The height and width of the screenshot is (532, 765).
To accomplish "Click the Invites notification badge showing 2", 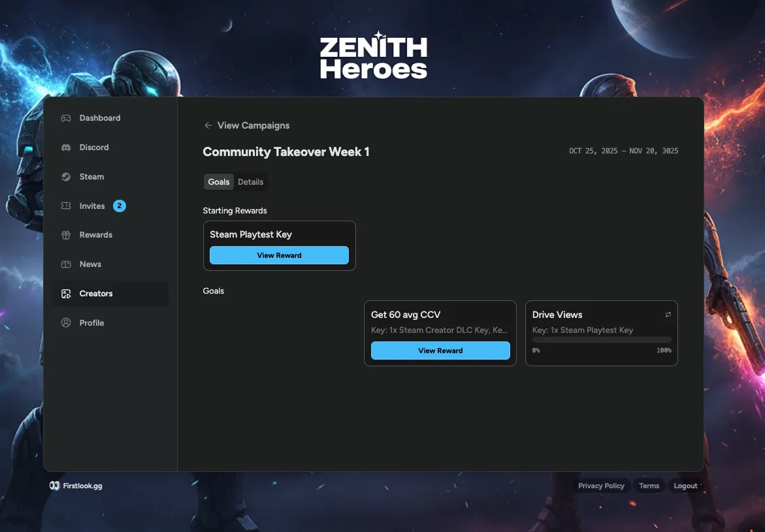I will click(x=119, y=205).
